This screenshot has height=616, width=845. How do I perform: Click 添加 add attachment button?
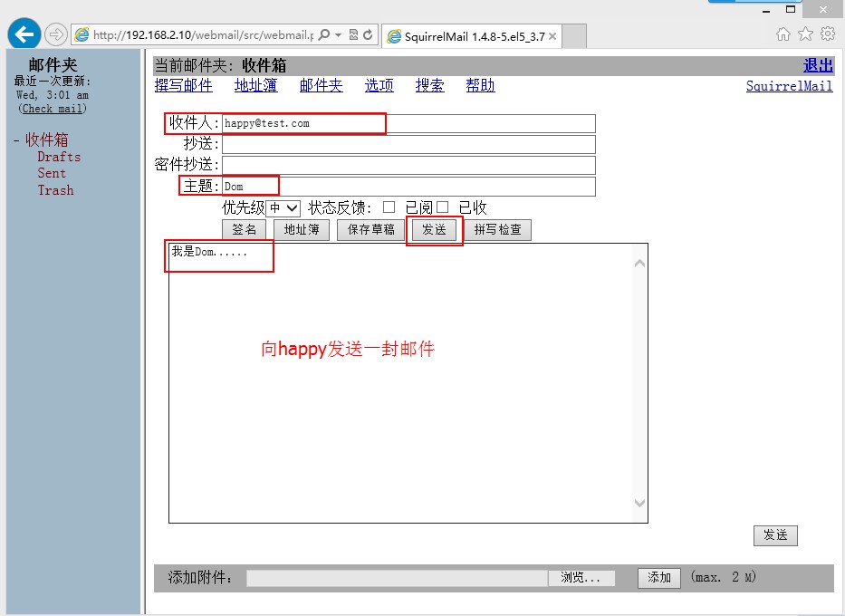coord(659,578)
